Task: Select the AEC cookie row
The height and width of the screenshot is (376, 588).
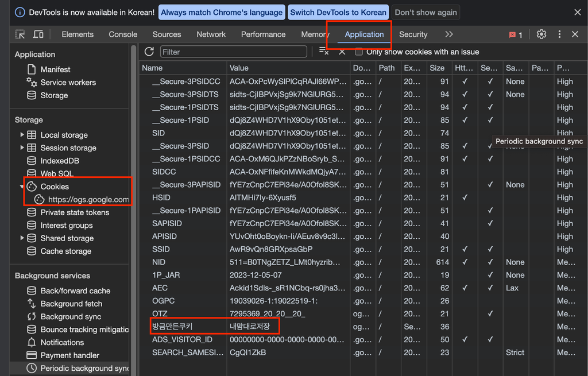Action: pyautogui.click(x=363, y=288)
